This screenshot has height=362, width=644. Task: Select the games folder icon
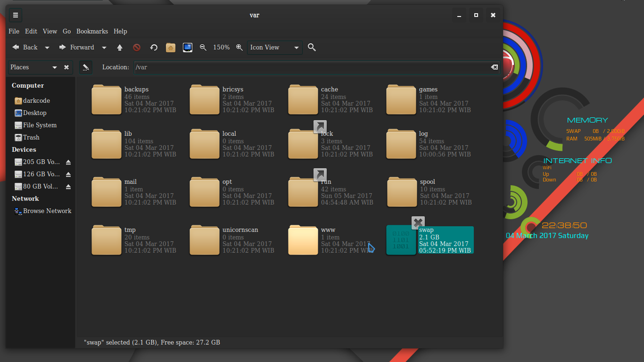click(401, 99)
